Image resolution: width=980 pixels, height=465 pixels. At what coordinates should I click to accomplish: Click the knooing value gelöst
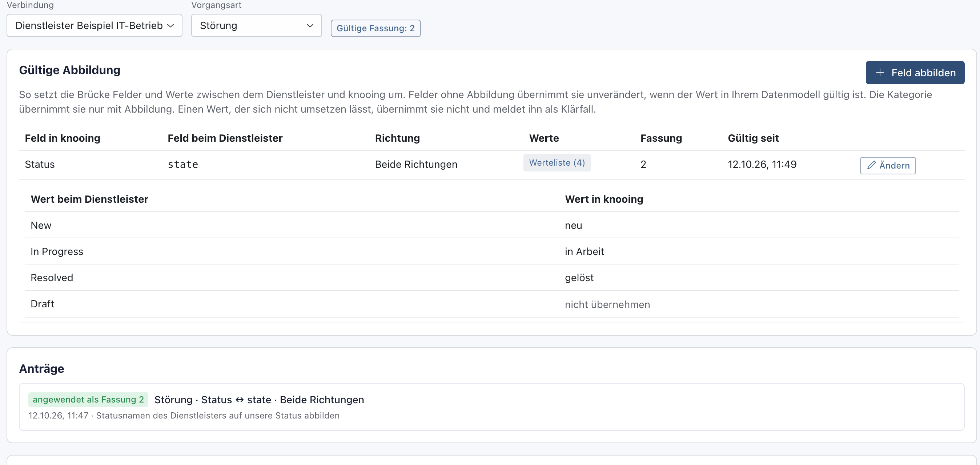point(579,278)
